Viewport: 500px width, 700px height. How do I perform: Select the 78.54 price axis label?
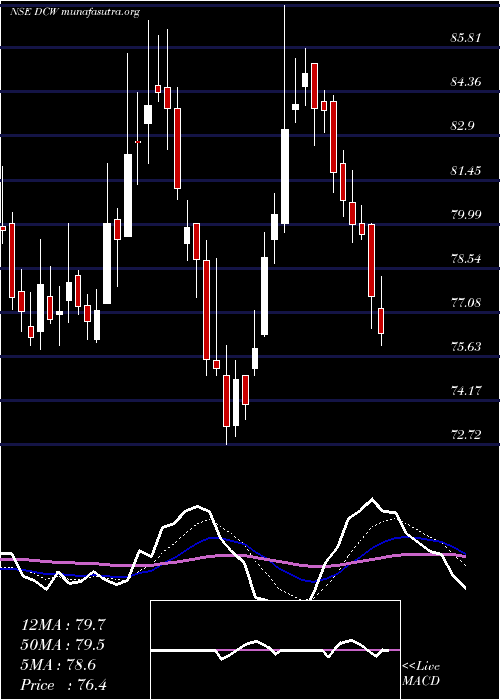(x=466, y=258)
